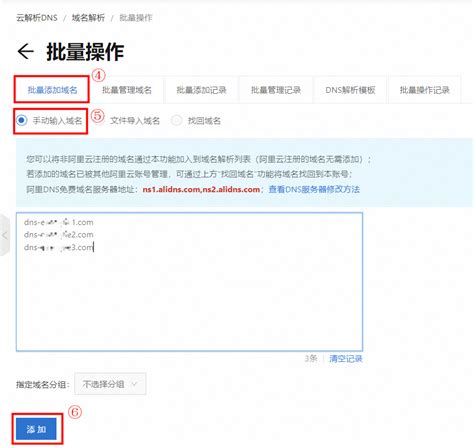Click the 3条 record count text
Viewport: 474px width, 448px height.
tap(311, 359)
